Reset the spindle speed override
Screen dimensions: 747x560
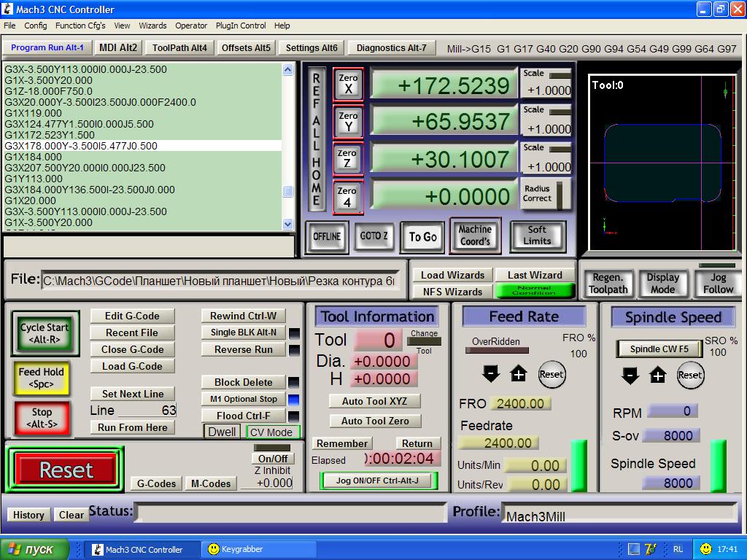tap(690, 376)
